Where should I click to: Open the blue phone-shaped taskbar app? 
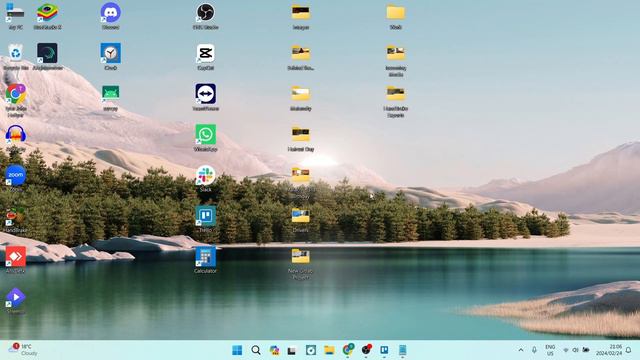tap(402, 350)
